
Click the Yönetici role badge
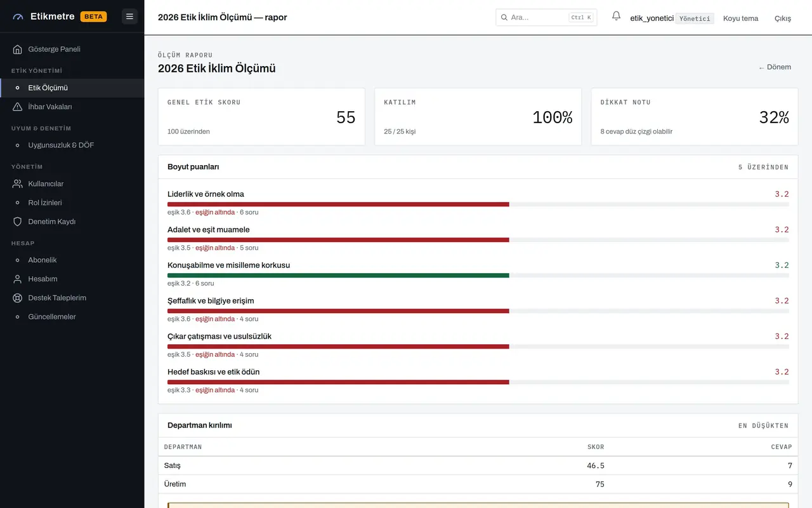695,18
